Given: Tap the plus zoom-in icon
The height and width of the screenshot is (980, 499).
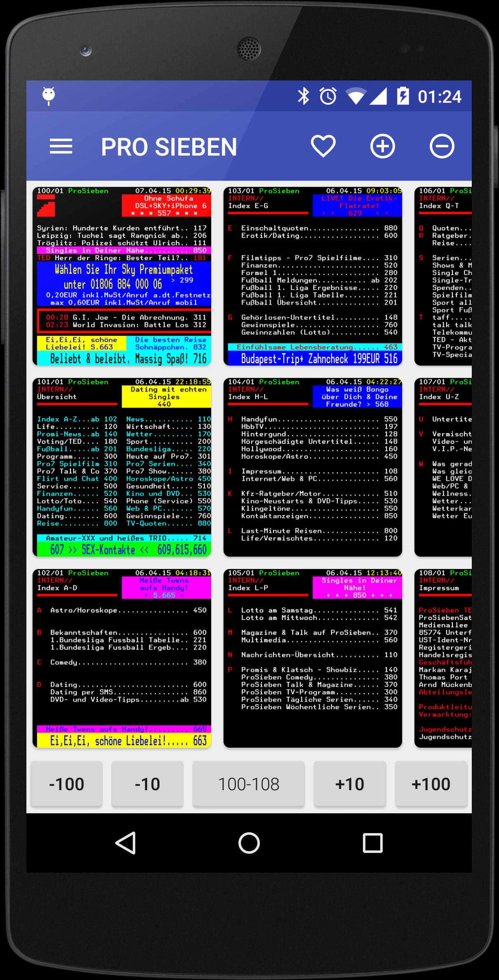Looking at the screenshot, I should [382, 146].
